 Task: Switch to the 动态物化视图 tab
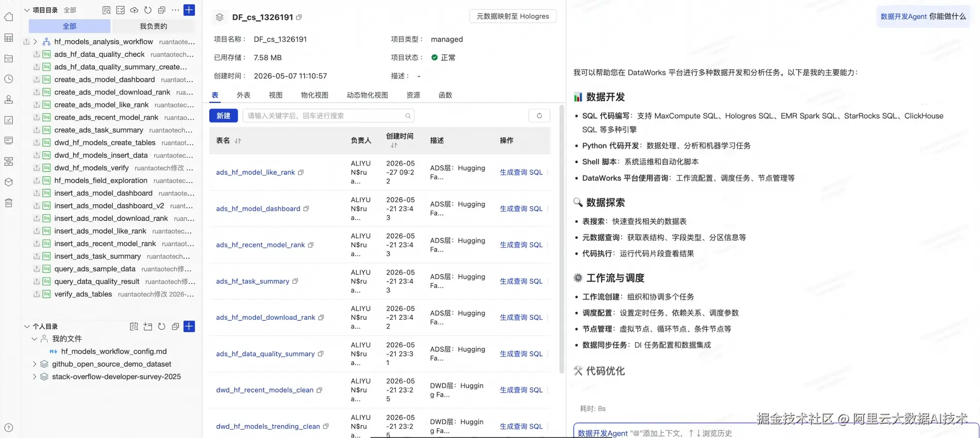(367, 95)
